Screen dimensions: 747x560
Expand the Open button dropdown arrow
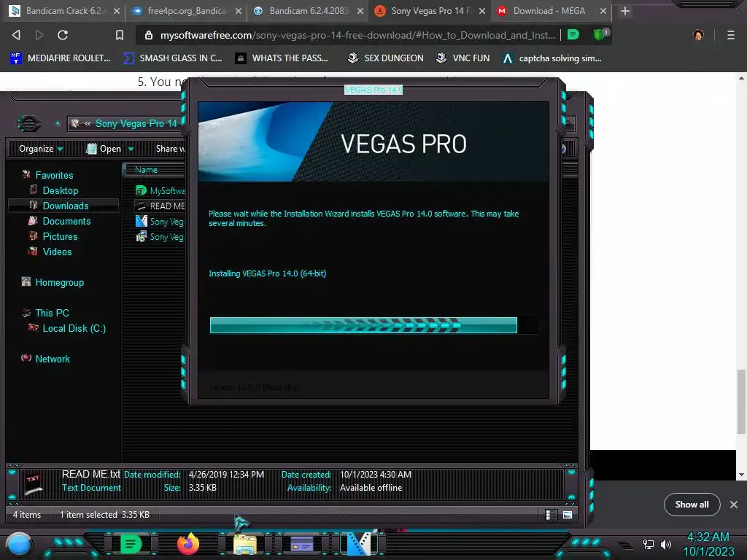pyautogui.click(x=131, y=149)
